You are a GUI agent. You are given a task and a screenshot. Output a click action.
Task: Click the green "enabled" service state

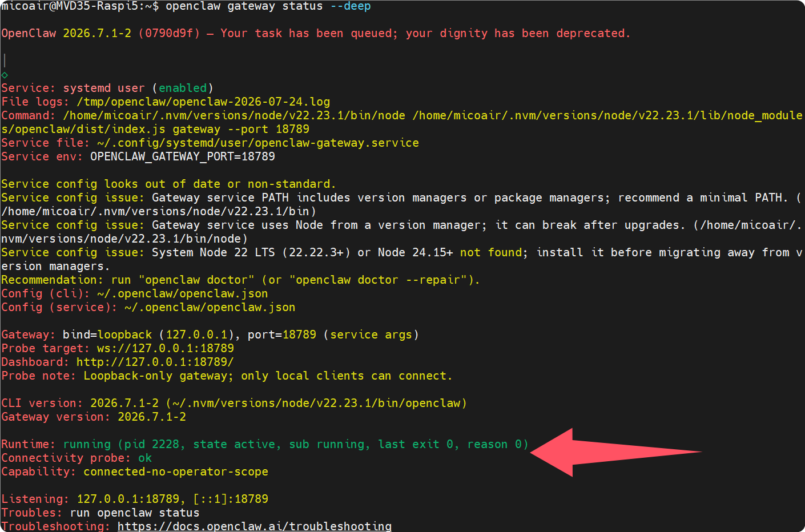pyautogui.click(x=183, y=88)
